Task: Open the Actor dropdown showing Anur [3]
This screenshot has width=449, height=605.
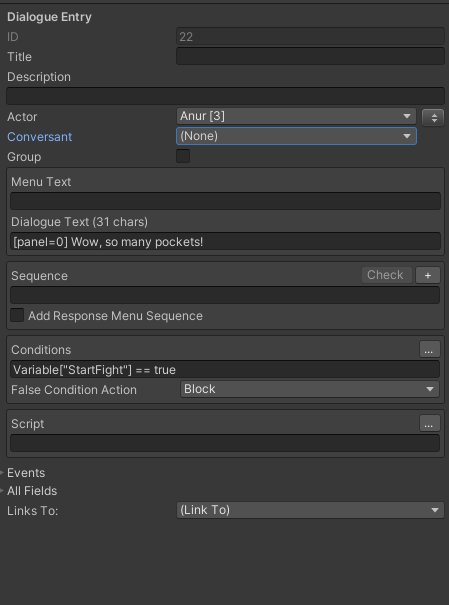Action: coord(296,116)
